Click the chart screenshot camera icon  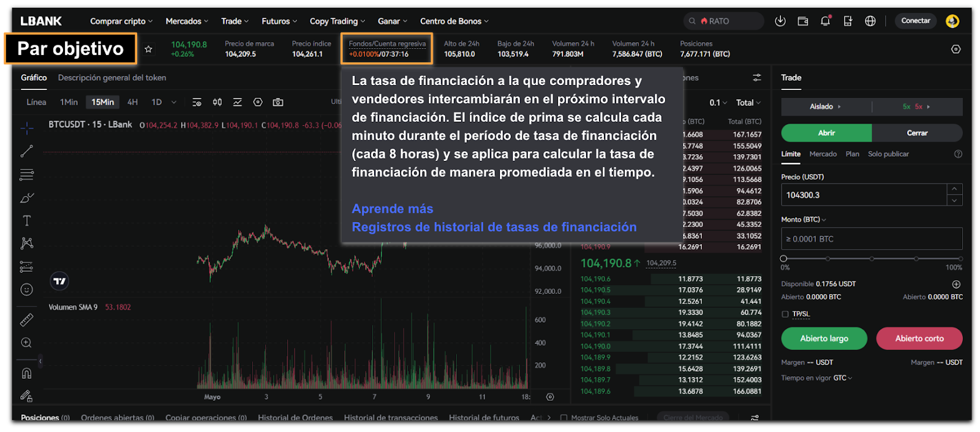(278, 102)
